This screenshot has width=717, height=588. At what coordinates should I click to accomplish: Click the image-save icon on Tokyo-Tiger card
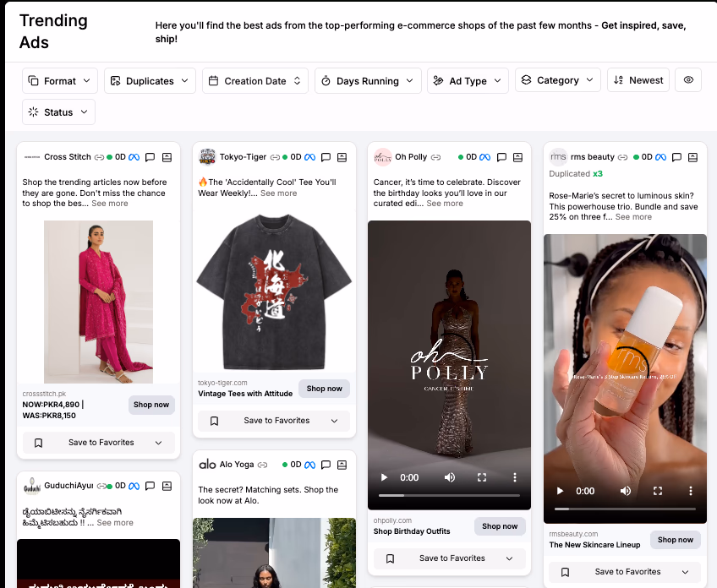tap(342, 157)
